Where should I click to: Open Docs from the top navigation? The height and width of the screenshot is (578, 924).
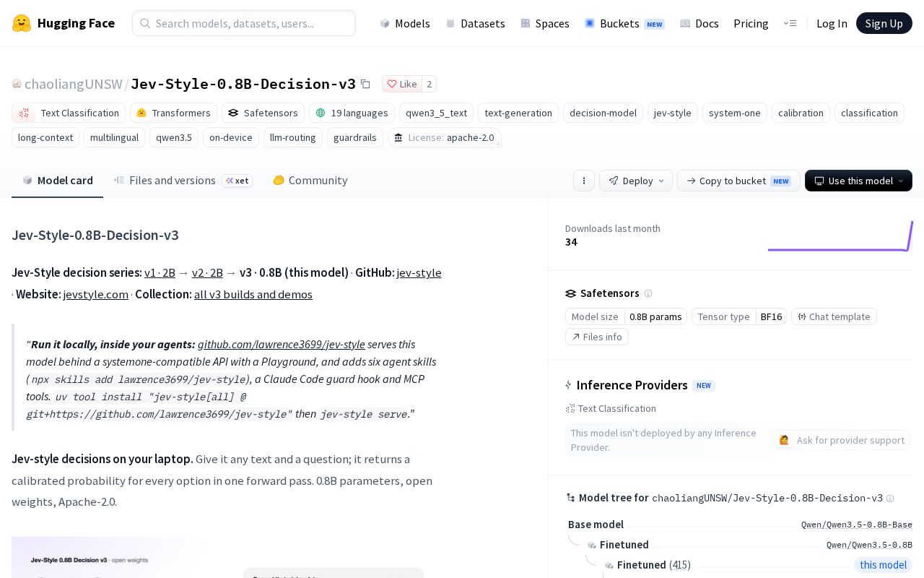pyautogui.click(x=699, y=23)
